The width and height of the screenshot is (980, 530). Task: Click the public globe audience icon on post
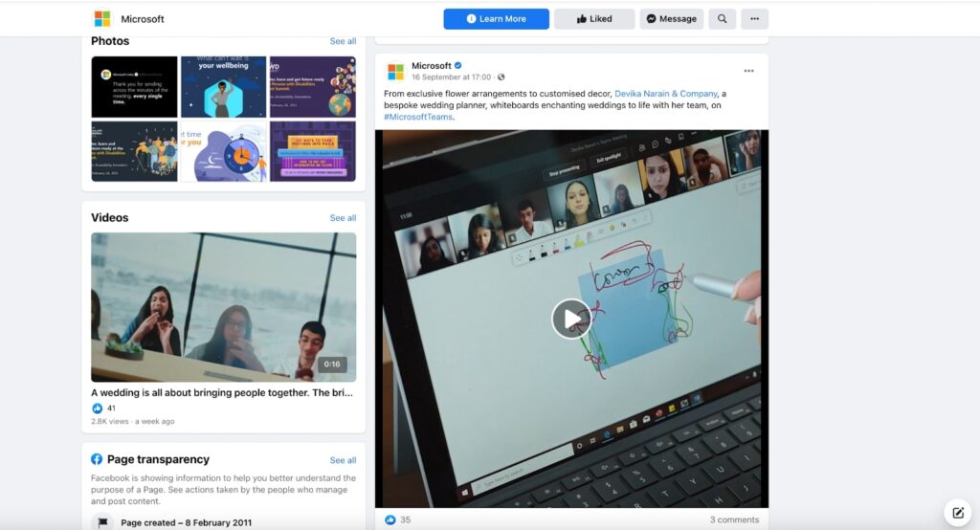(x=501, y=77)
